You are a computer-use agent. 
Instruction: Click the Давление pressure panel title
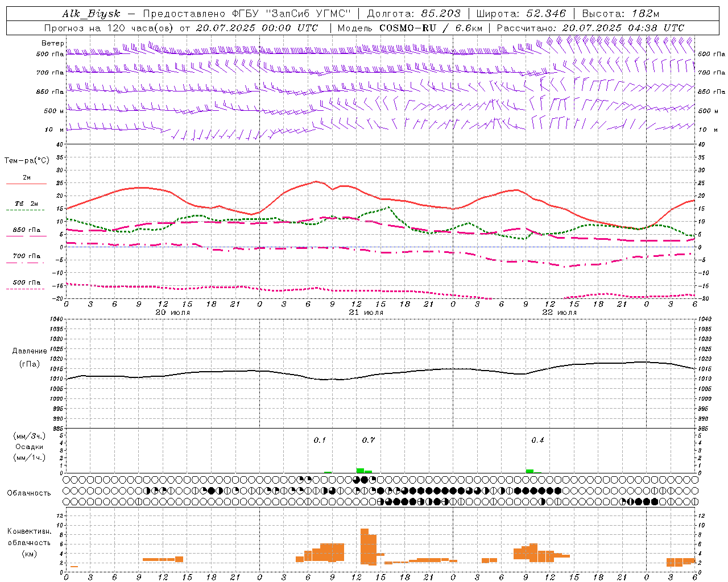point(30,351)
